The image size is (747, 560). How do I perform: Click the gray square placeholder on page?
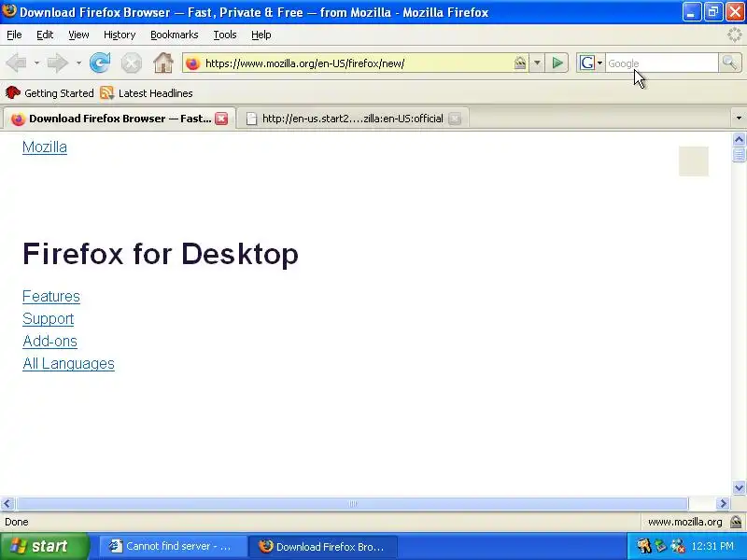click(x=694, y=161)
